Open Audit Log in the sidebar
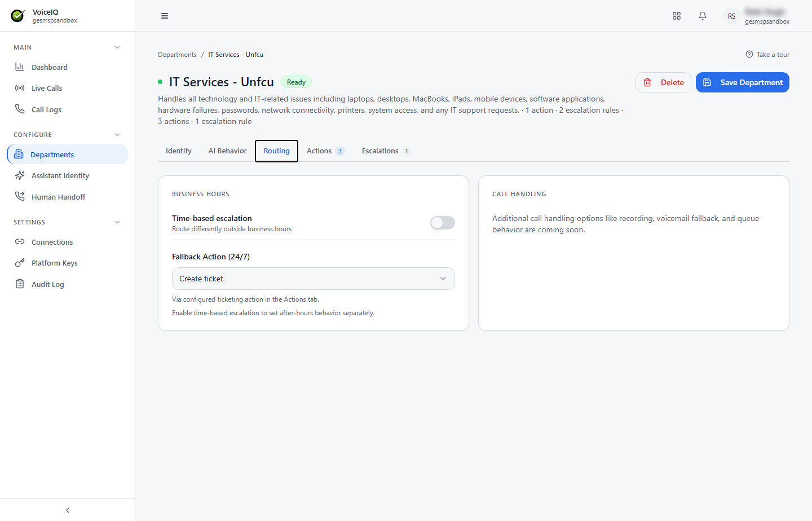This screenshot has height=521, width=812. pyautogui.click(x=68, y=284)
